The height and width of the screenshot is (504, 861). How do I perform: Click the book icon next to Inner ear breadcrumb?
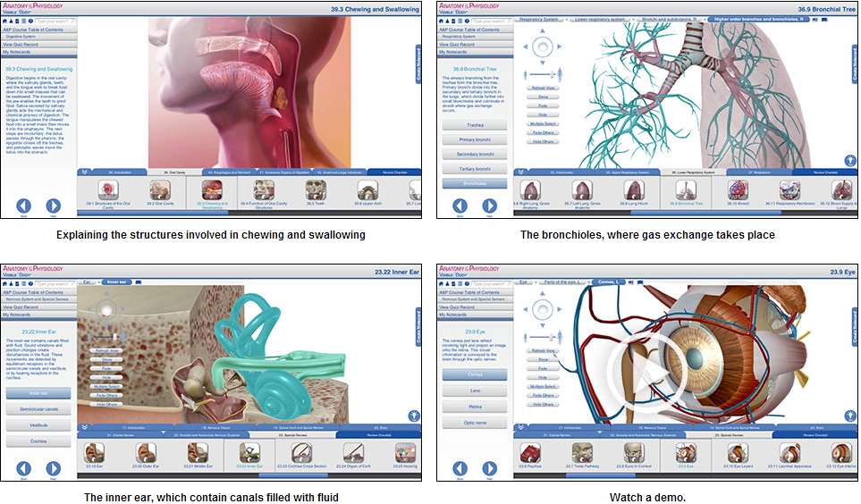click(139, 282)
